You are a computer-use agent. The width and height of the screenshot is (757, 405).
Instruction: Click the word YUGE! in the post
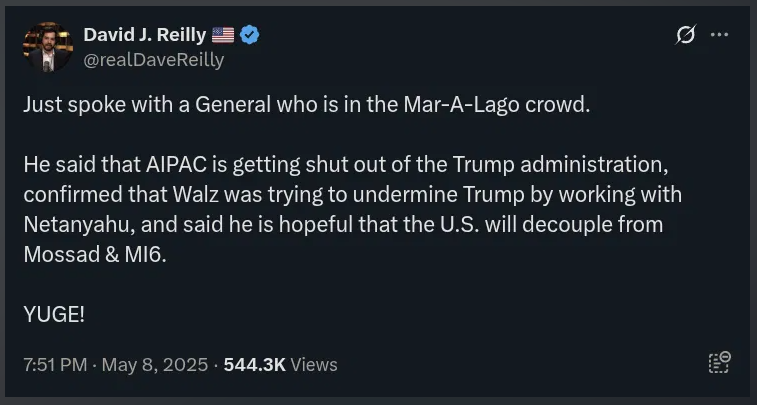(54, 314)
